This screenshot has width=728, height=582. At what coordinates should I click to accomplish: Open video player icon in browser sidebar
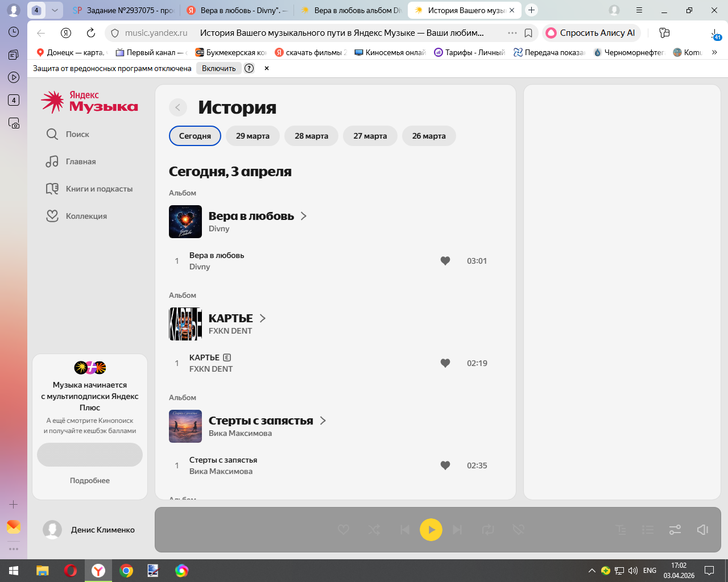pyautogui.click(x=14, y=77)
